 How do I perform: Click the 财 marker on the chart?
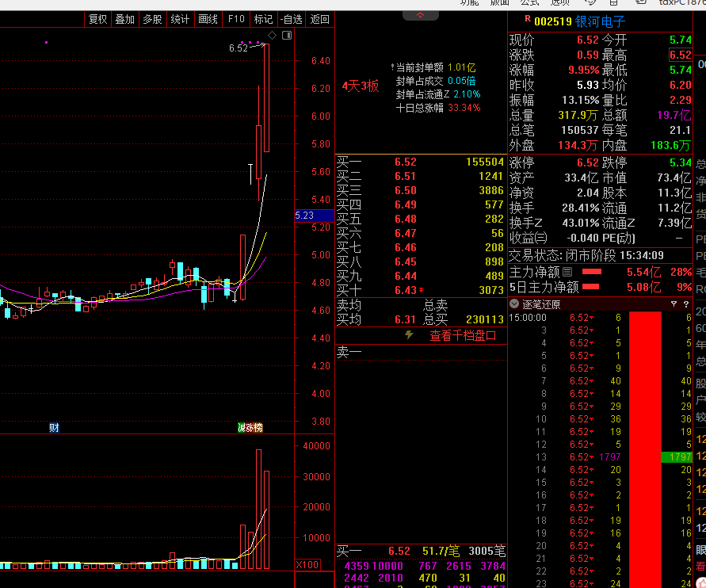[54, 428]
